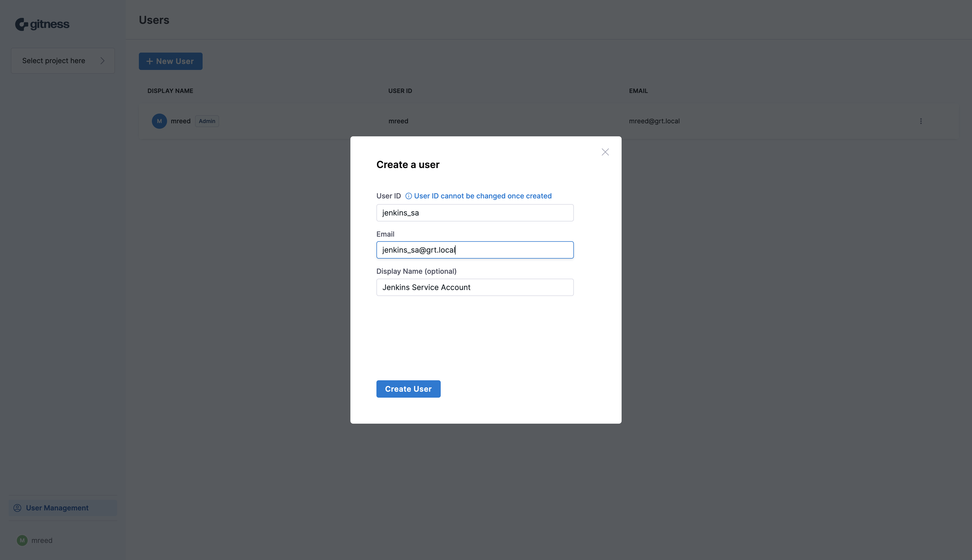This screenshot has height=560, width=972.
Task: Click the USER ID column header
Action: [400, 91]
